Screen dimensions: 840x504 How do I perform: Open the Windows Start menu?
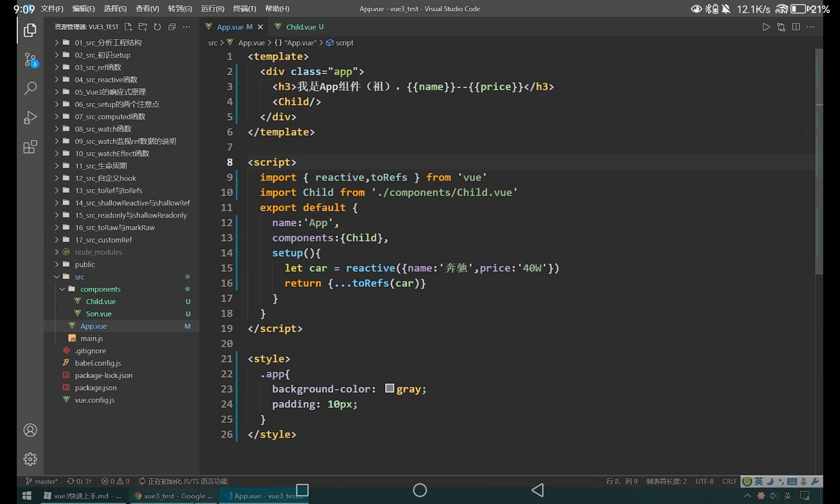[x=27, y=496]
